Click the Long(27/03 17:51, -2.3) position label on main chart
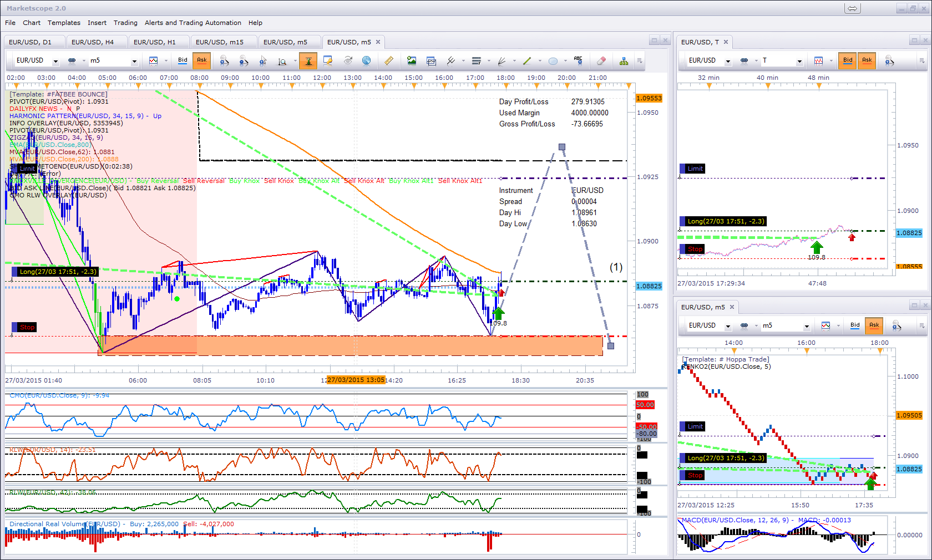The image size is (932, 560). (x=58, y=272)
